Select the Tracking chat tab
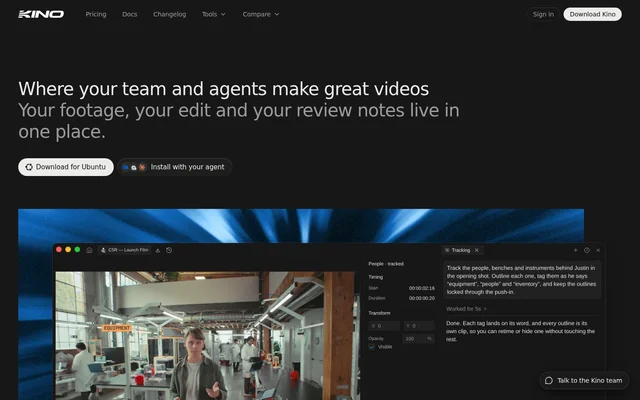The width and height of the screenshot is (640, 400). pyautogui.click(x=460, y=250)
